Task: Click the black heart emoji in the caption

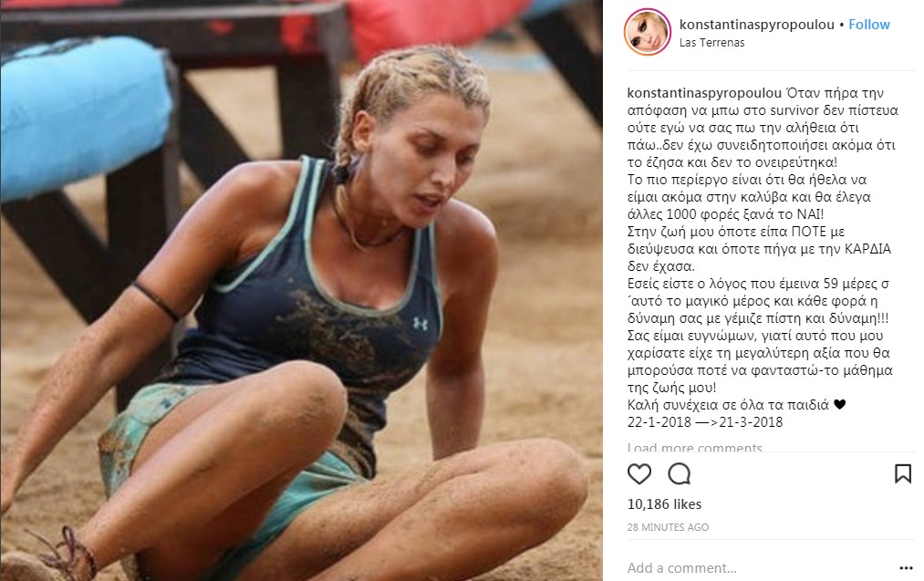Action: [x=840, y=405]
